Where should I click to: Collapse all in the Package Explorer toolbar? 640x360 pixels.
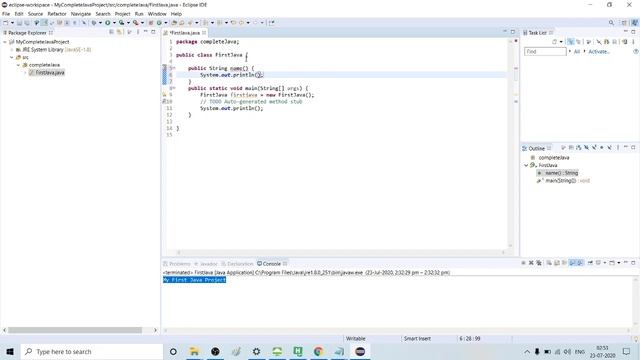click(111, 32)
